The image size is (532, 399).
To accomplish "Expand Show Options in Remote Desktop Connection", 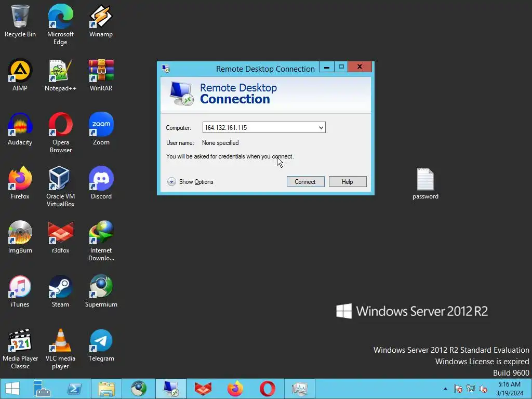I will [190, 182].
